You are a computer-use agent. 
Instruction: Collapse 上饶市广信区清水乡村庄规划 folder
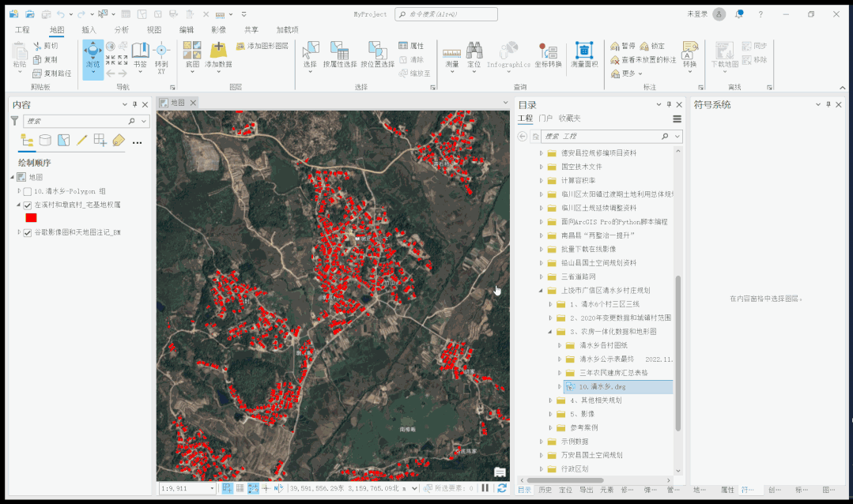tap(541, 291)
